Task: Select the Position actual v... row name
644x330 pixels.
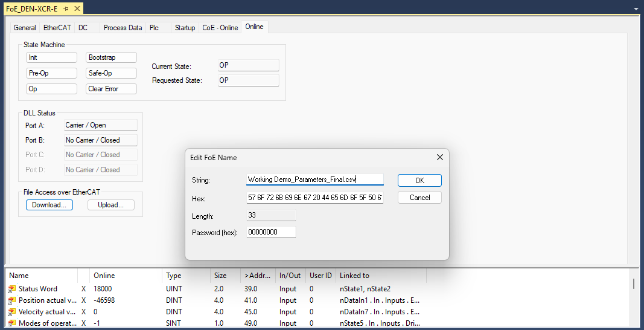Action: (47, 300)
